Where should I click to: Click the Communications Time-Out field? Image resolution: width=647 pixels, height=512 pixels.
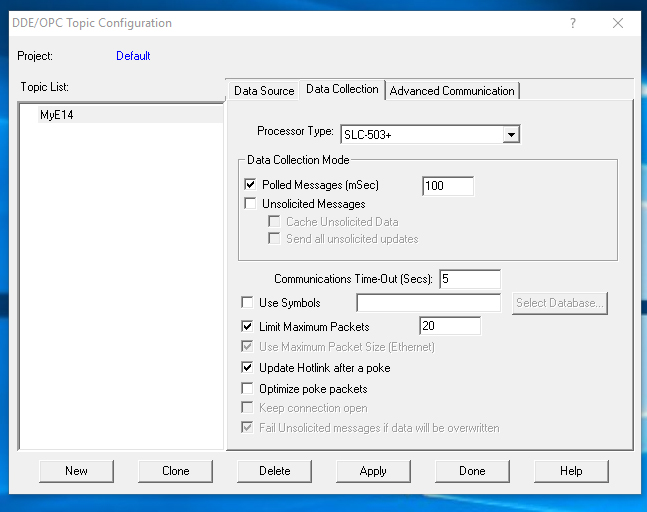point(468,280)
